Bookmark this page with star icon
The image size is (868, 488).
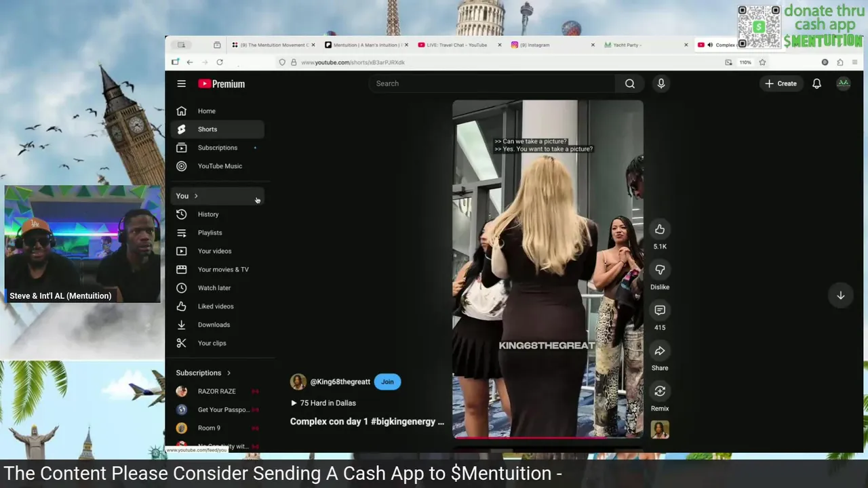(x=762, y=62)
